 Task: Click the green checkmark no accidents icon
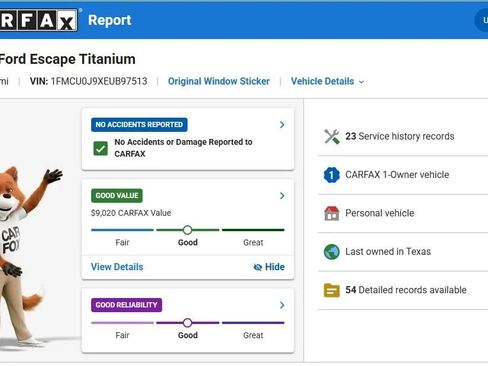tap(100, 148)
